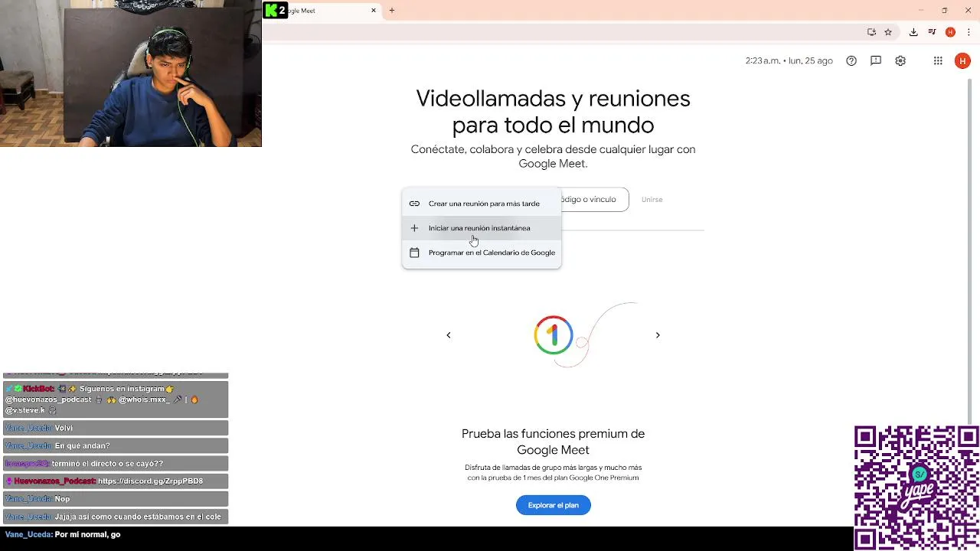Select 'Programar en el Calendario de Google'

[x=482, y=253]
